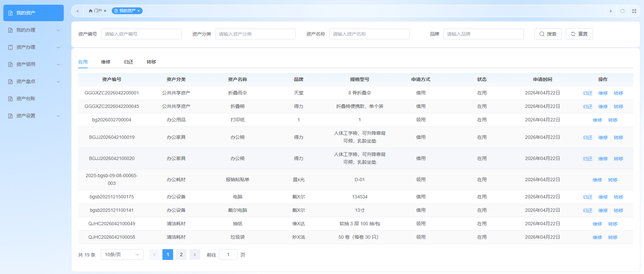This screenshot has width=644, height=274.
Task: Switch to the 转移 tab
Action: click(x=151, y=62)
